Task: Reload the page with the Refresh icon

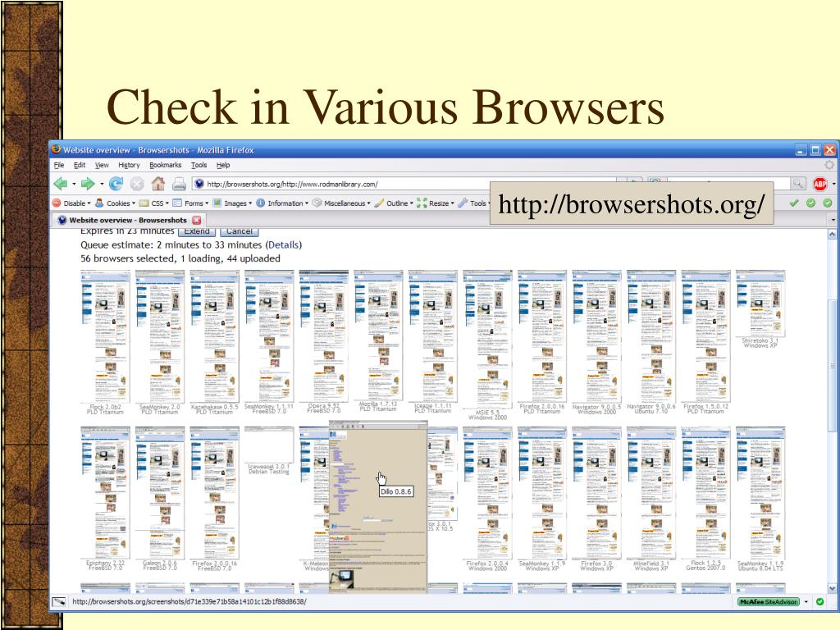Action: [x=116, y=184]
